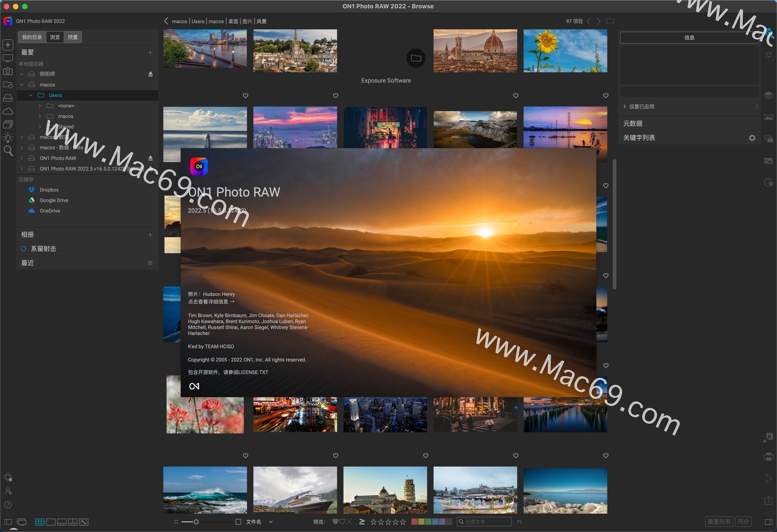Toggle heart on the Florence cathedral thumbnail
The image size is (777, 532).
[516, 96]
